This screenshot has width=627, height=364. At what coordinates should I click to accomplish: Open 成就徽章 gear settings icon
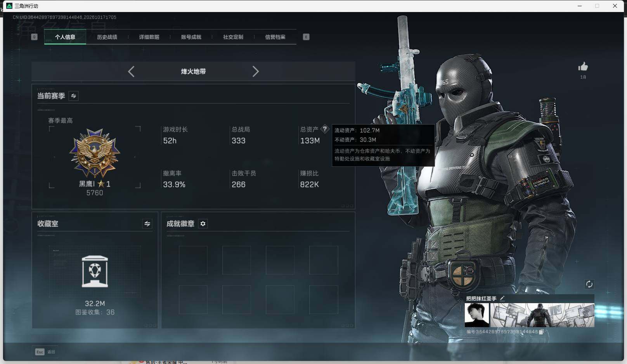(203, 224)
